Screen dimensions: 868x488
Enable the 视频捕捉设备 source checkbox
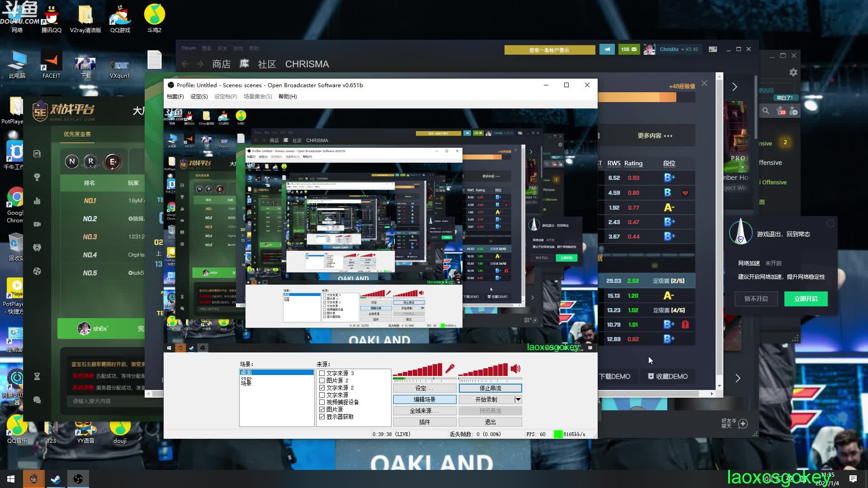[322, 402]
